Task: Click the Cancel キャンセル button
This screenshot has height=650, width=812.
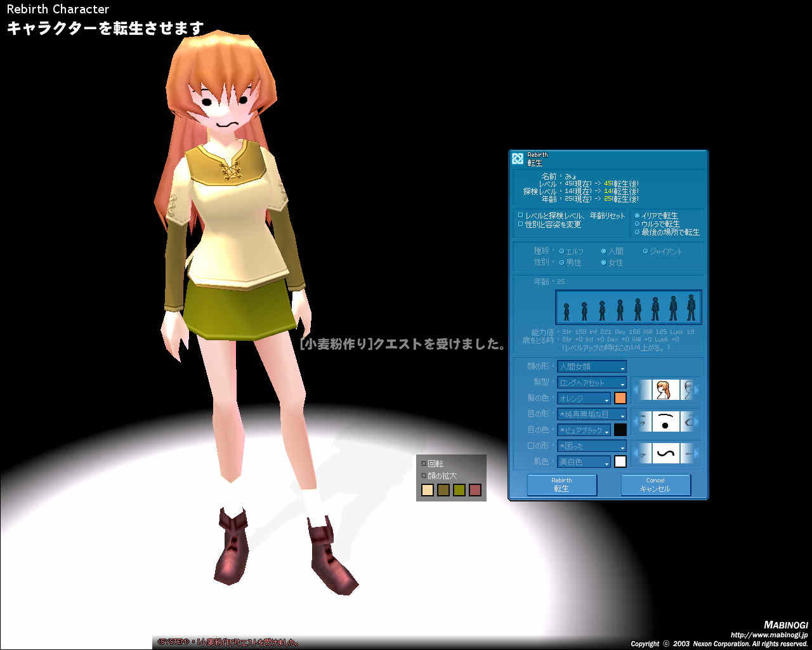Action: coord(655,485)
